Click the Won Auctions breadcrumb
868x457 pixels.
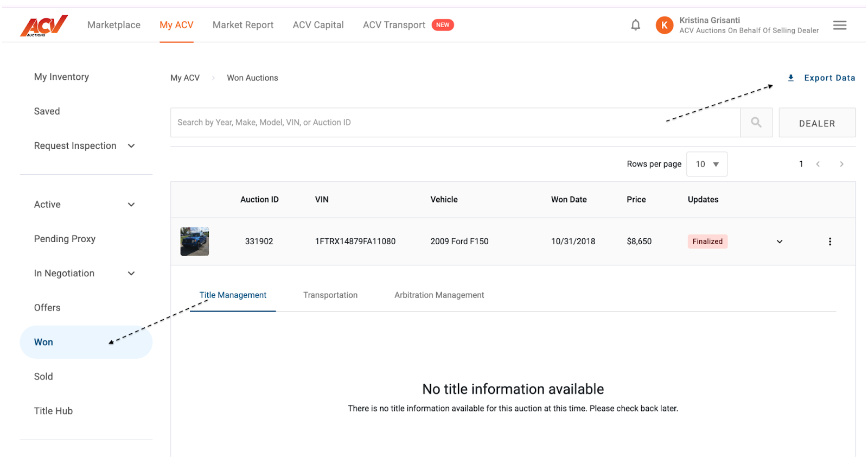coord(252,78)
